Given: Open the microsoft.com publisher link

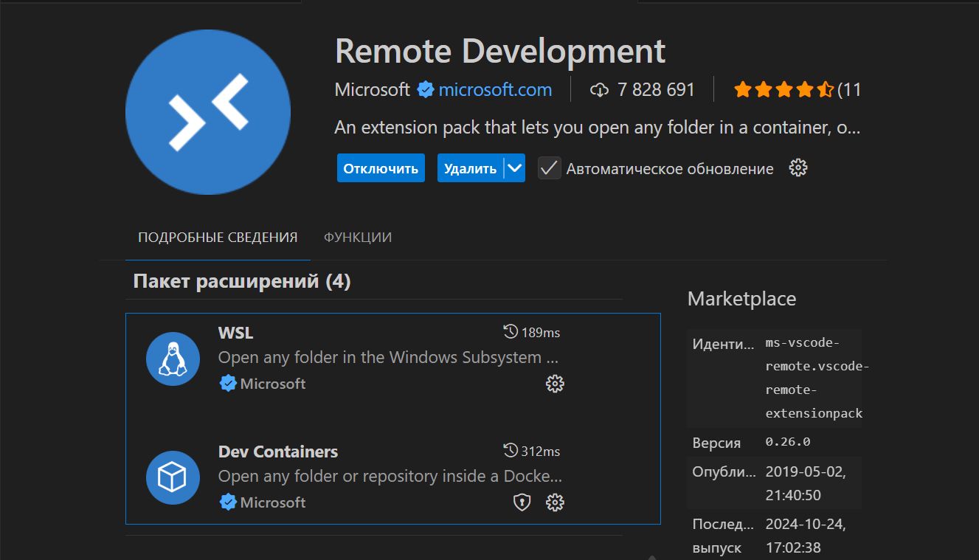Looking at the screenshot, I should (495, 90).
